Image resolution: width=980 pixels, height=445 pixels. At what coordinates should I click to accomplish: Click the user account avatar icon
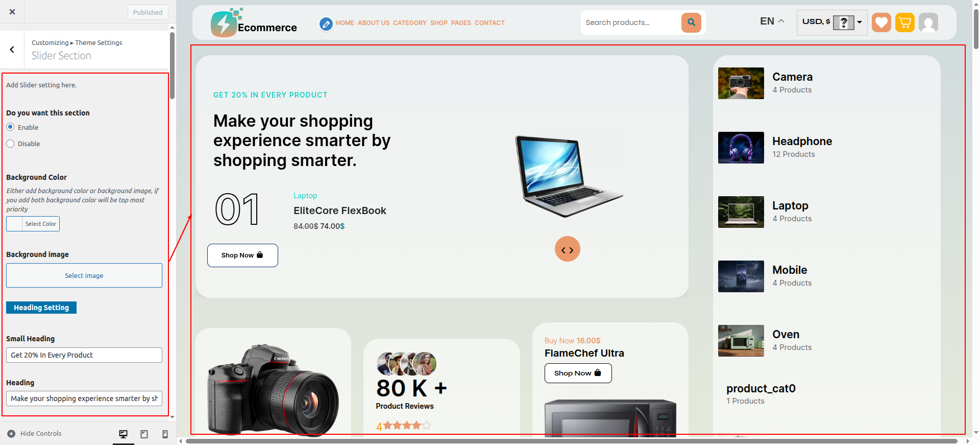pyautogui.click(x=928, y=22)
